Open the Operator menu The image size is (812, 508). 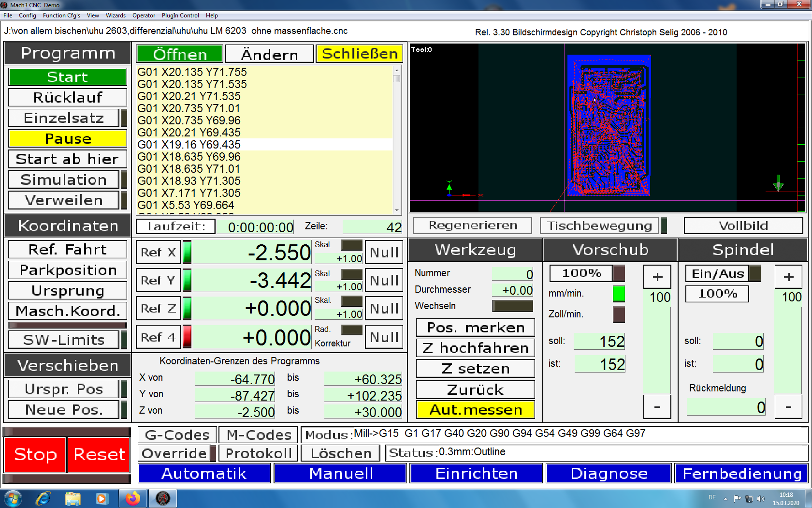coord(144,15)
